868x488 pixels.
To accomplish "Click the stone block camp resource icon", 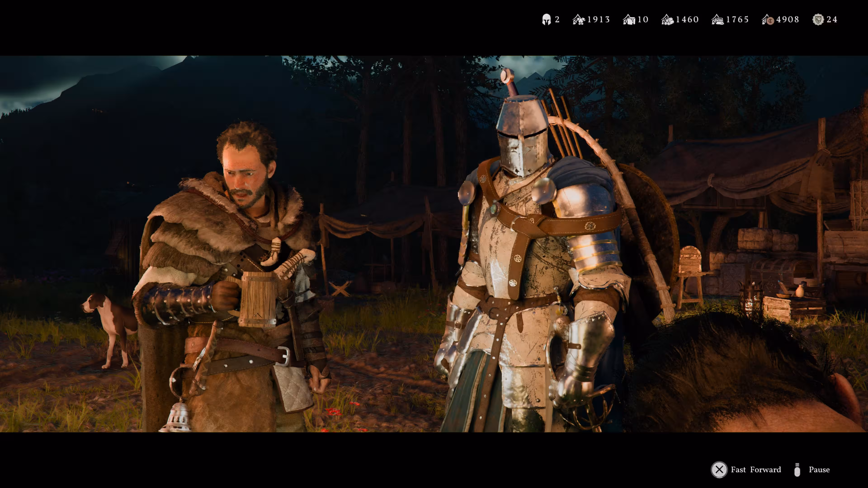I will (x=629, y=19).
